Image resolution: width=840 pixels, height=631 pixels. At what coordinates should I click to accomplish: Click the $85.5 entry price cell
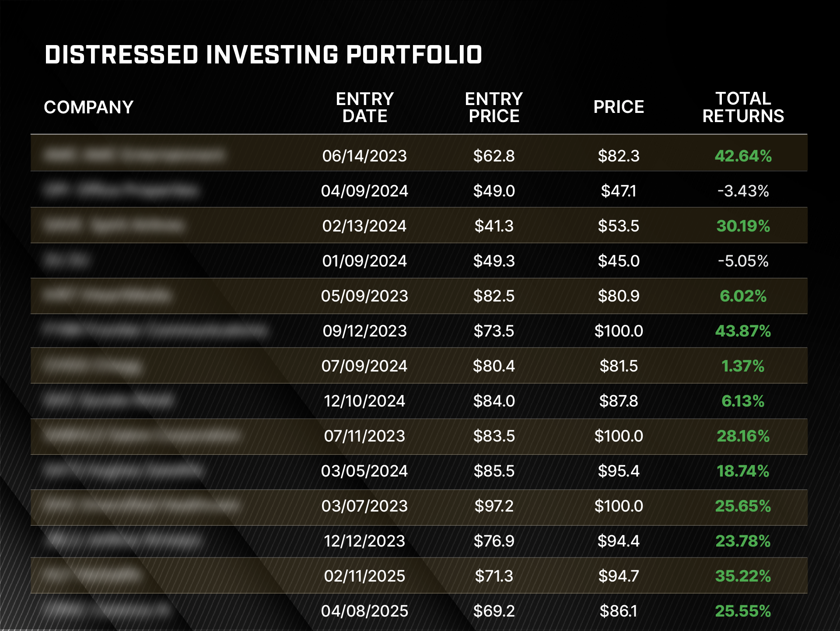point(494,471)
